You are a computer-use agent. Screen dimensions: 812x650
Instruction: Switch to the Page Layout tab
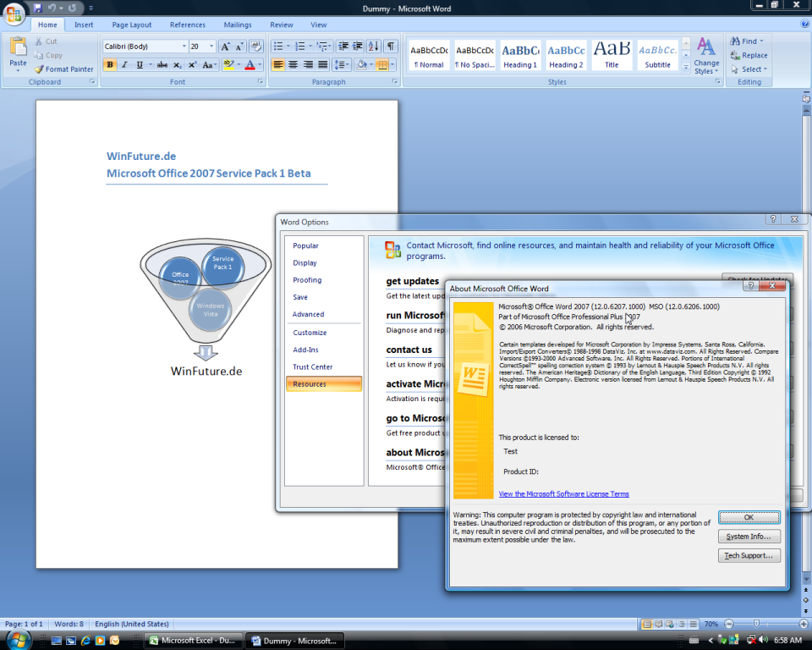pyautogui.click(x=132, y=25)
